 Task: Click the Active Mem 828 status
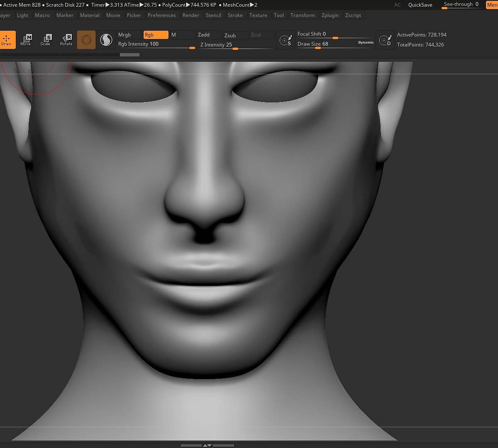click(22, 5)
